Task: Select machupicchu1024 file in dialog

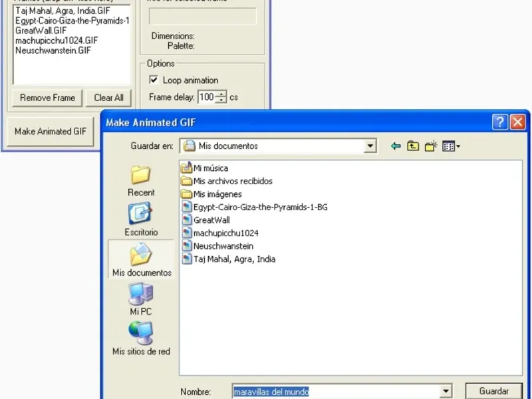Action: [x=220, y=233]
